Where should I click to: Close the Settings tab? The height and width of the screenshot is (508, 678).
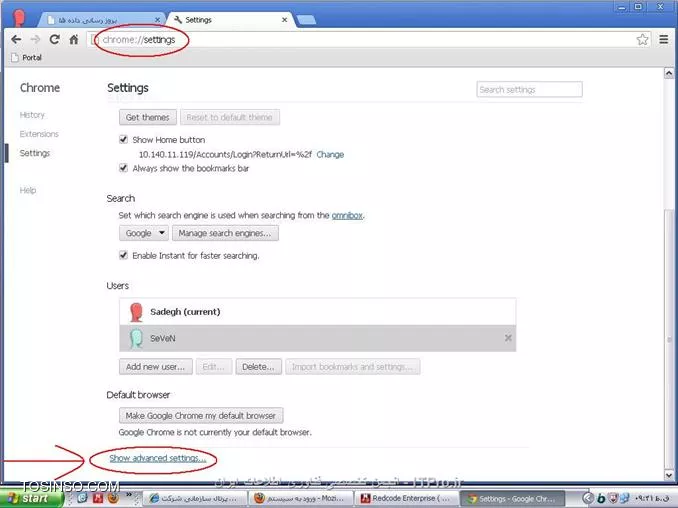tap(285, 20)
